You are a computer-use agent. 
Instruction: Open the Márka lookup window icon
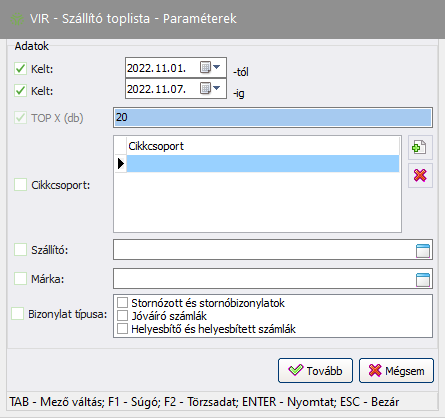tap(423, 280)
